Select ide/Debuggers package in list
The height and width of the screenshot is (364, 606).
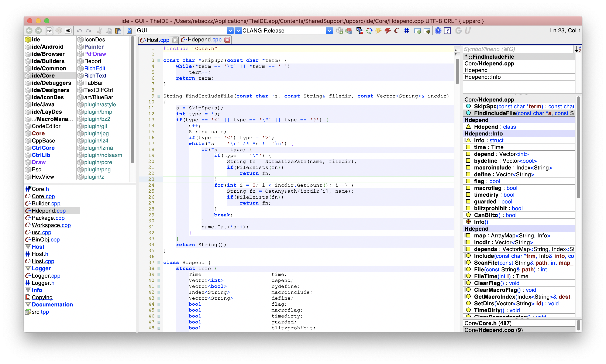coord(51,83)
